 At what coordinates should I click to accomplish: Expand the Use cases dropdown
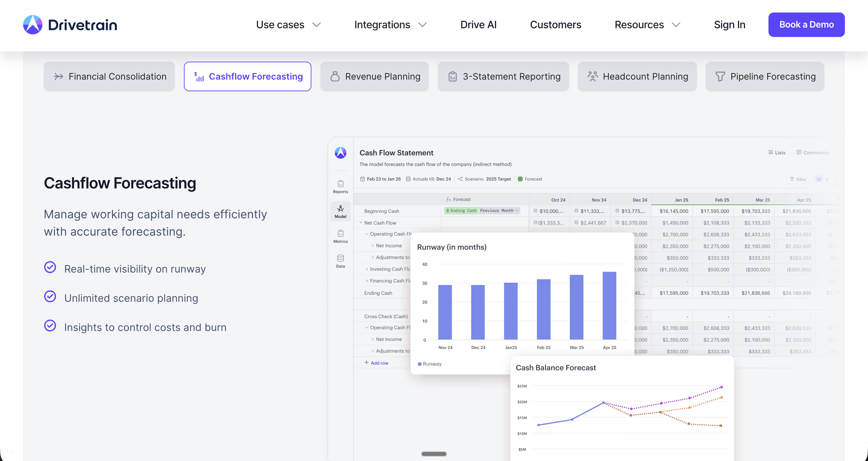coord(288,24)
